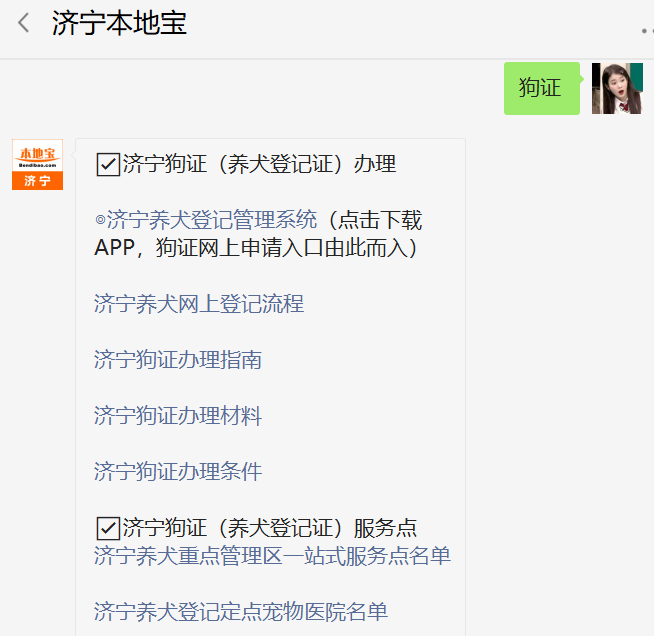Open 济宁狗证办理指南 link

click(x=178, y=360)
